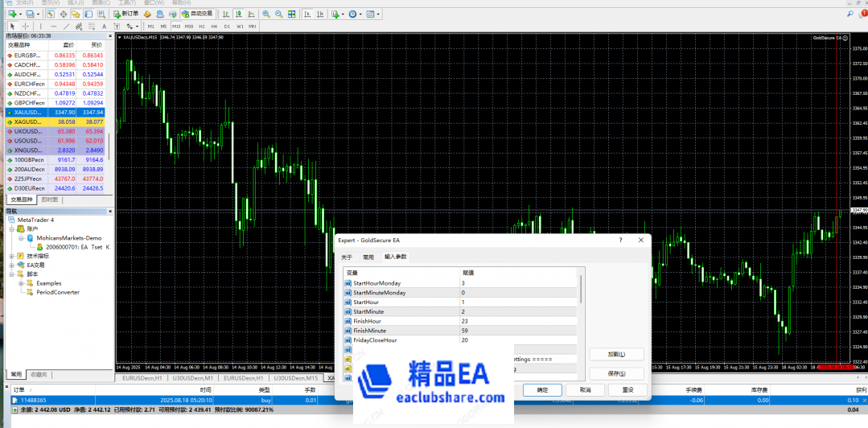Select the H4 timeframe
This screenshot has width=868, height=428.
point(214,26)
